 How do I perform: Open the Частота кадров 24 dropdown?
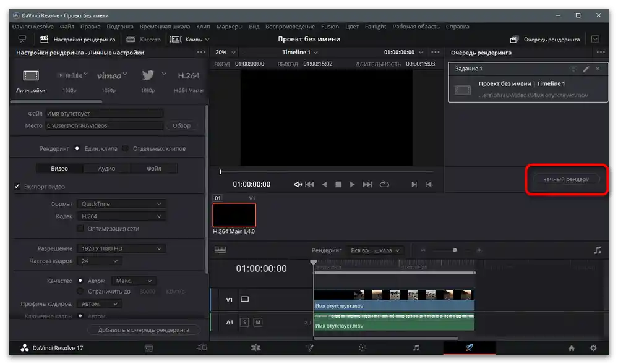click(100, 261)
